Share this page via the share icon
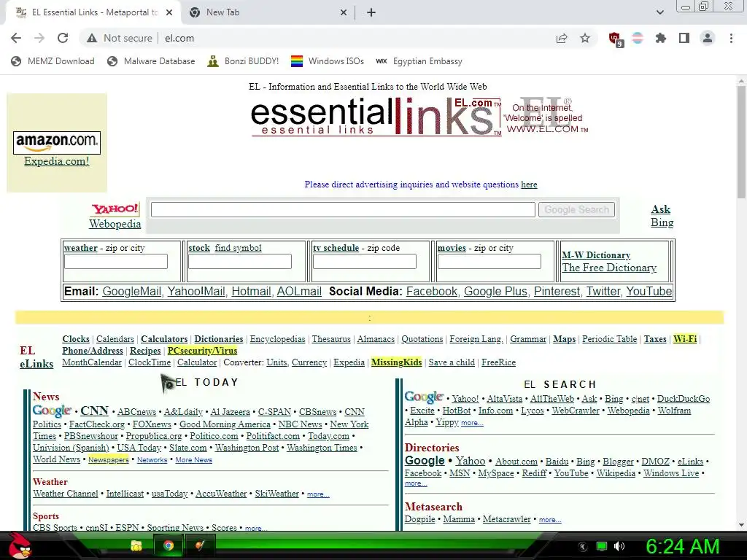 (562, 38)
